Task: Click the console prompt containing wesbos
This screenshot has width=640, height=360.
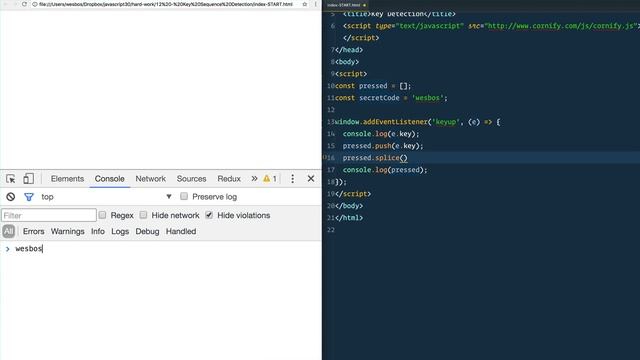Action: (x=29, y=249)
